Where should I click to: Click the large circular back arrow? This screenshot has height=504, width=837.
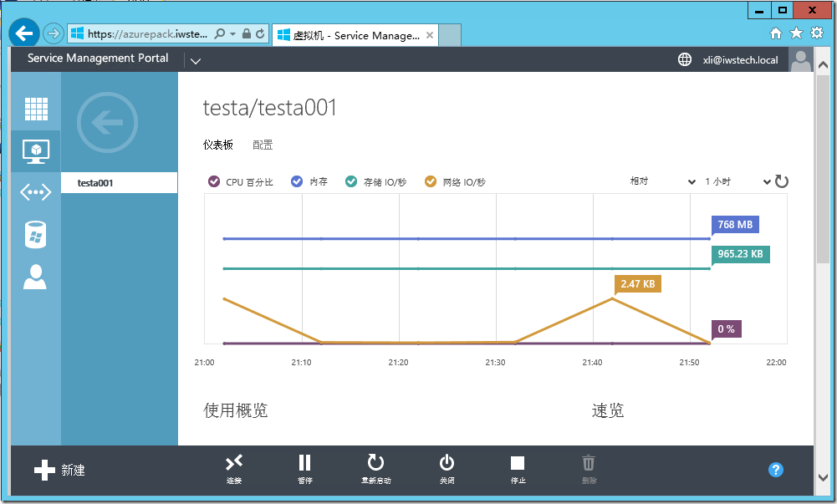click(107, 122)
